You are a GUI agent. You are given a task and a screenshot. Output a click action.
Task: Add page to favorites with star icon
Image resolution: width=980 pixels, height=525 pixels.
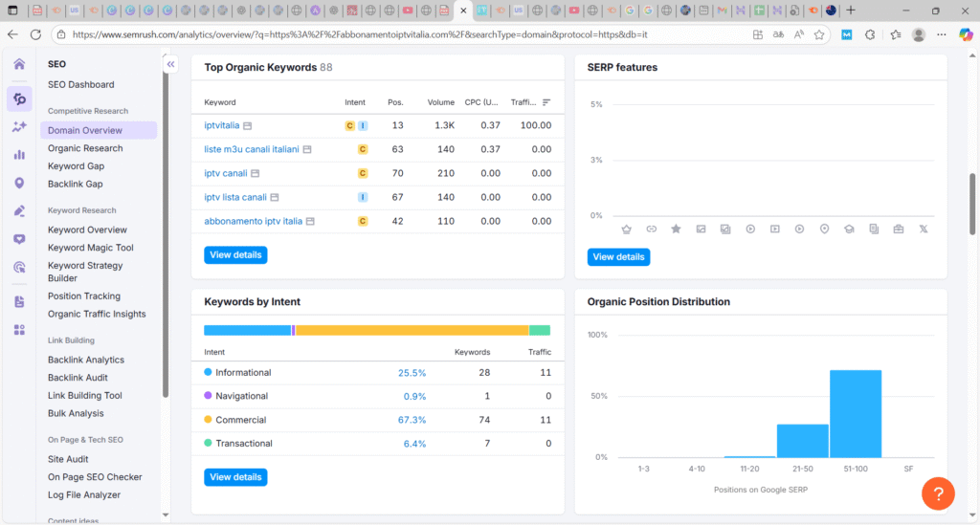point(819,34)
